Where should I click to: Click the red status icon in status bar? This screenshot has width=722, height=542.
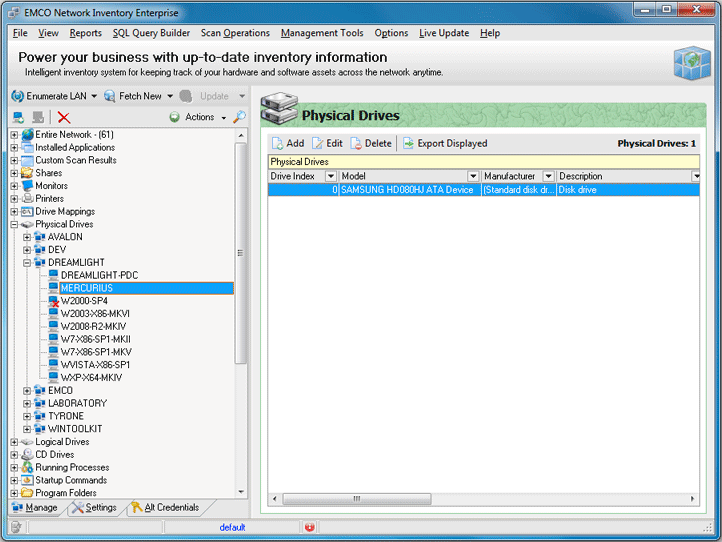(x=309, y=527)
